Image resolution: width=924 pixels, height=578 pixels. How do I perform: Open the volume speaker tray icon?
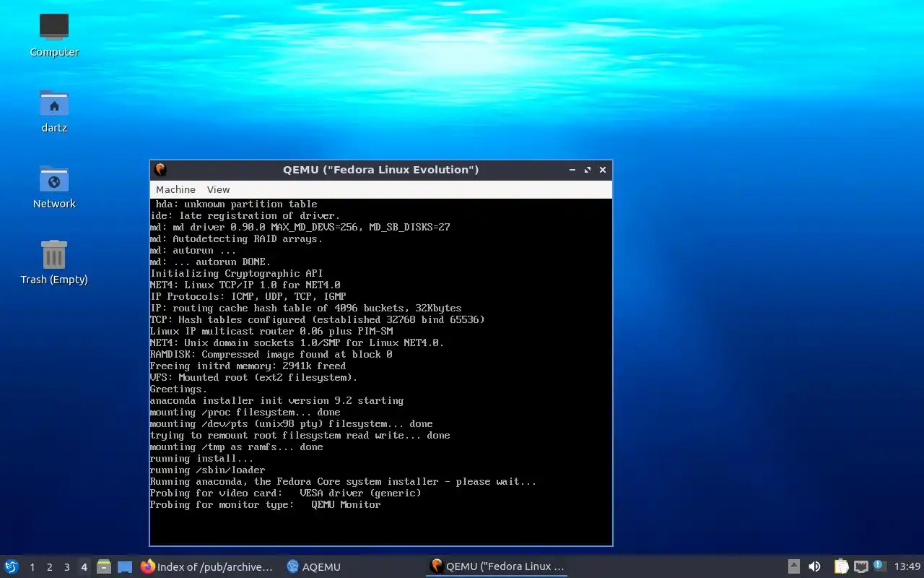tap(814, 566)
